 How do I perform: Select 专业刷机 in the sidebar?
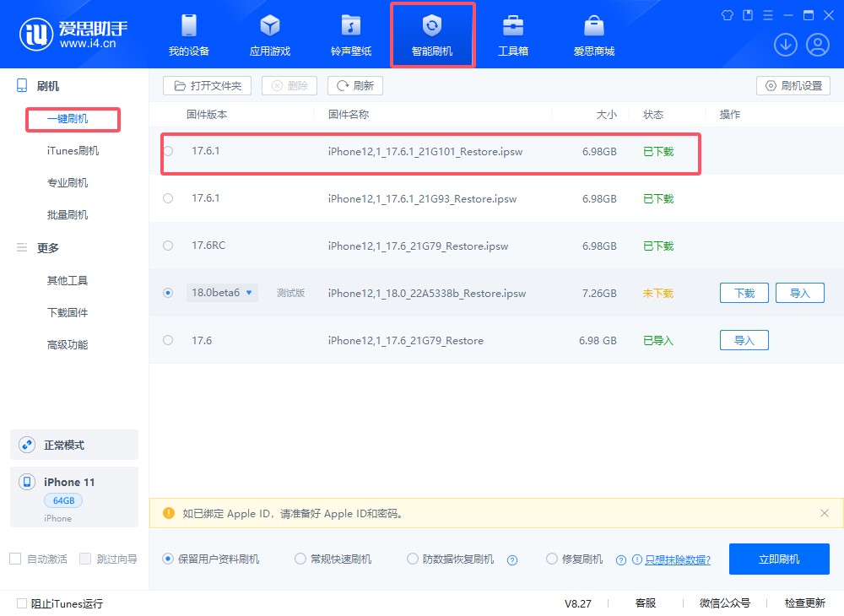68,183
